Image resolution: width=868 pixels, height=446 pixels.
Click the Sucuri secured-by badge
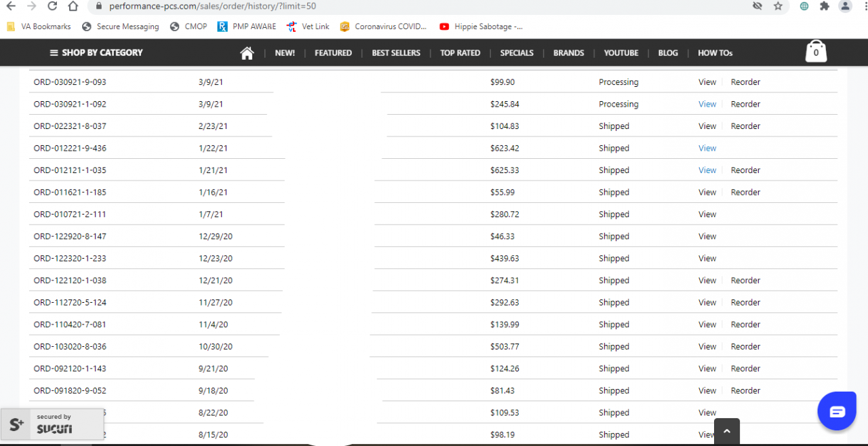coord(52,425)
